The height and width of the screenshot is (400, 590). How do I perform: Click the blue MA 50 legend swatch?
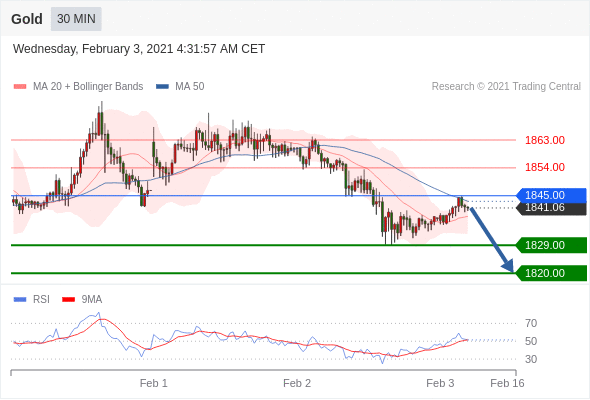162,87
